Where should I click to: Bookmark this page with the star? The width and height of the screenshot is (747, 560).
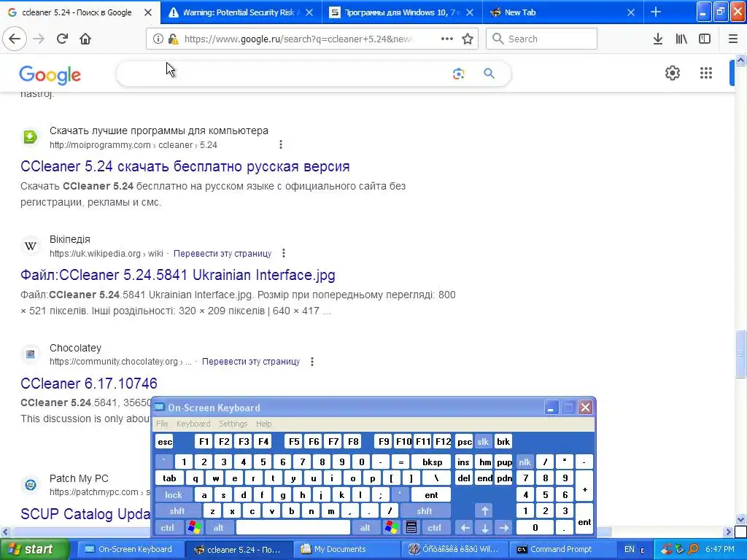[x=468, y=39]
